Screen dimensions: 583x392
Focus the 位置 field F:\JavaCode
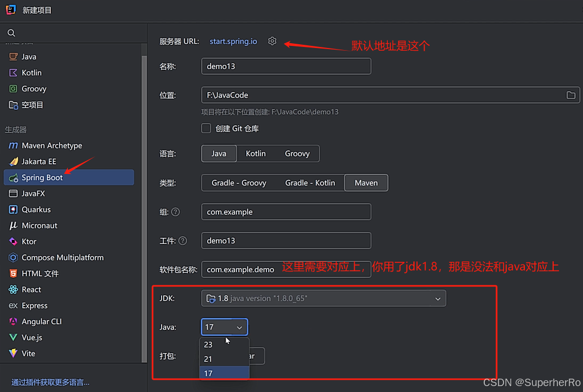coord(390,95)
